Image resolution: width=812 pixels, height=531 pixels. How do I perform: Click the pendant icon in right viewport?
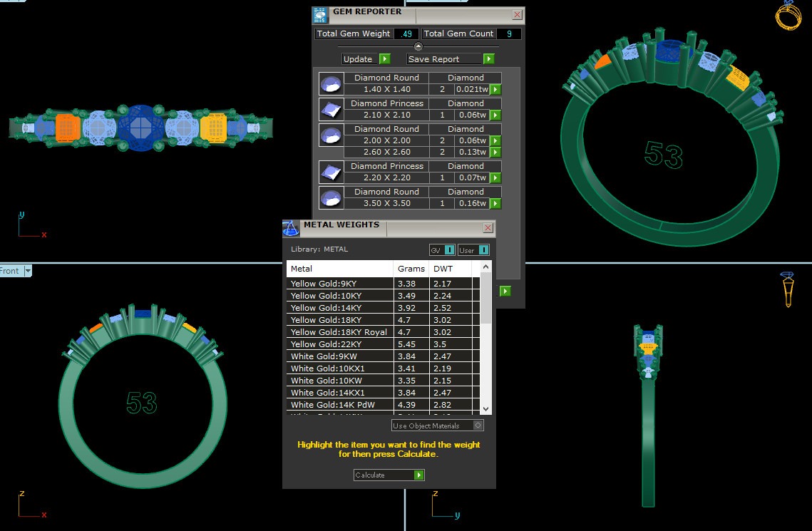click(x=788, y=289)
